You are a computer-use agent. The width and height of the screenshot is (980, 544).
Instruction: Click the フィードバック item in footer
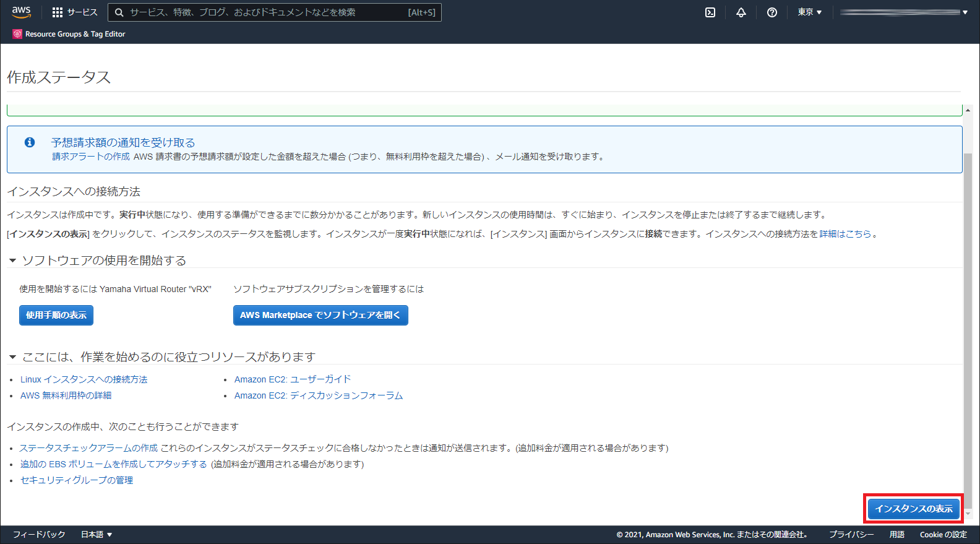click(x=39, y=535)
